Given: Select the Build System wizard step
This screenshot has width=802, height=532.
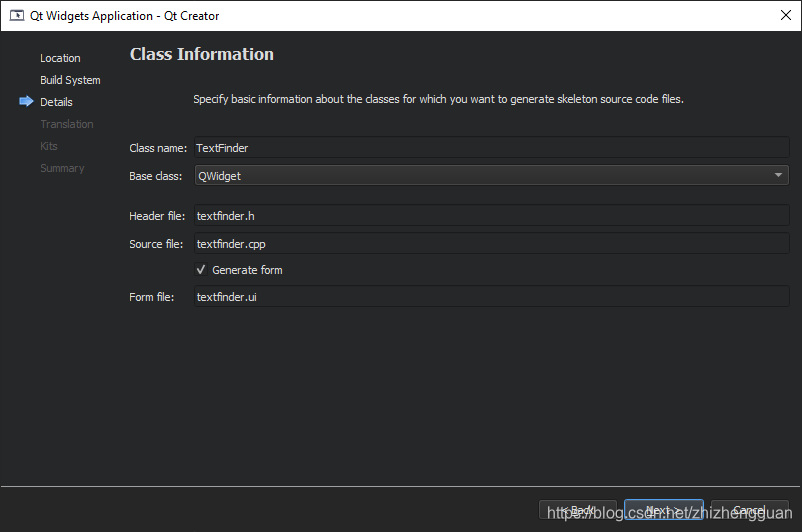Looking at the screenshot, I should [x=70, y=80].
